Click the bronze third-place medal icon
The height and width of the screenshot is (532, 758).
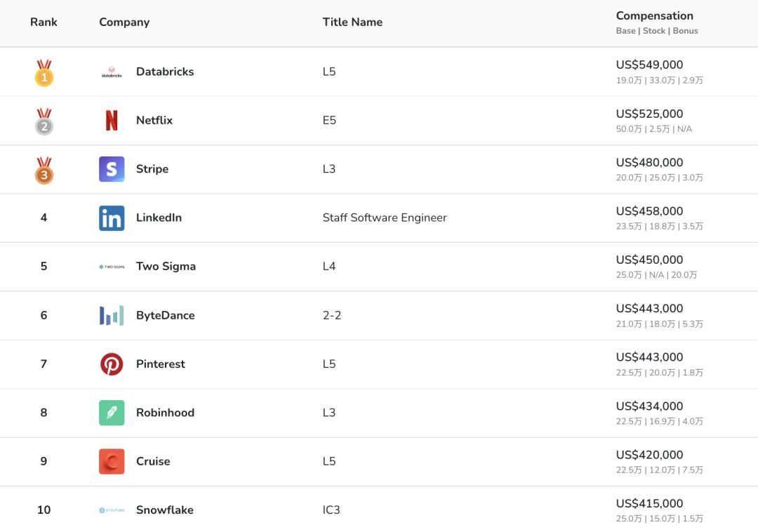(44, 171)
